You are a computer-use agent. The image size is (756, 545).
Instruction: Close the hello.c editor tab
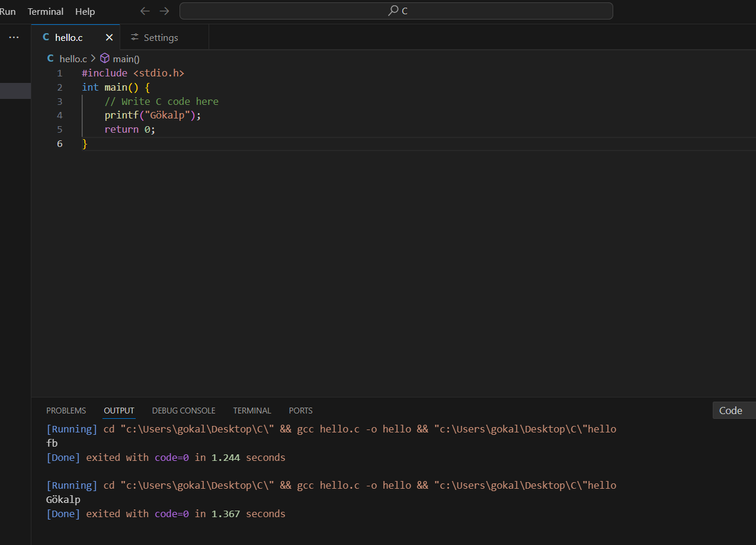click(x=109, y=37)
